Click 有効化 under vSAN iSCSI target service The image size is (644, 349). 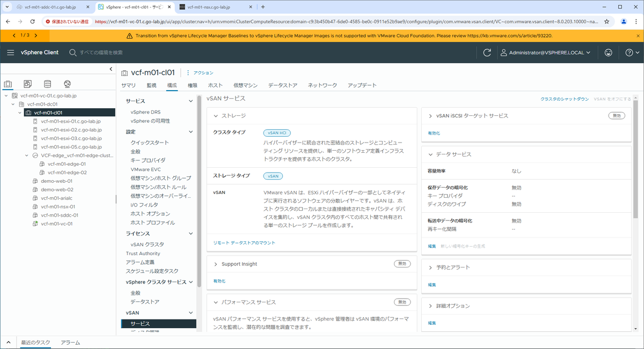point(434,132)
